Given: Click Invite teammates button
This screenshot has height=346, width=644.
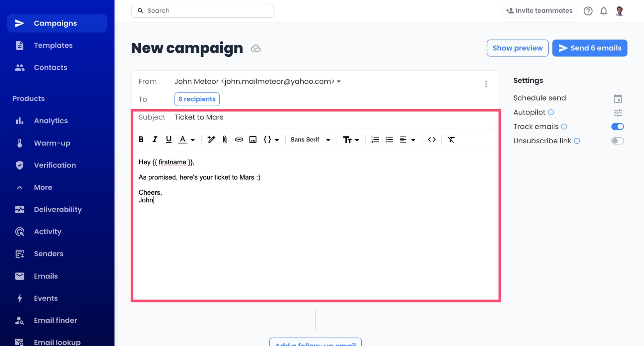Looking at the screenshot, I should (539, 11).
